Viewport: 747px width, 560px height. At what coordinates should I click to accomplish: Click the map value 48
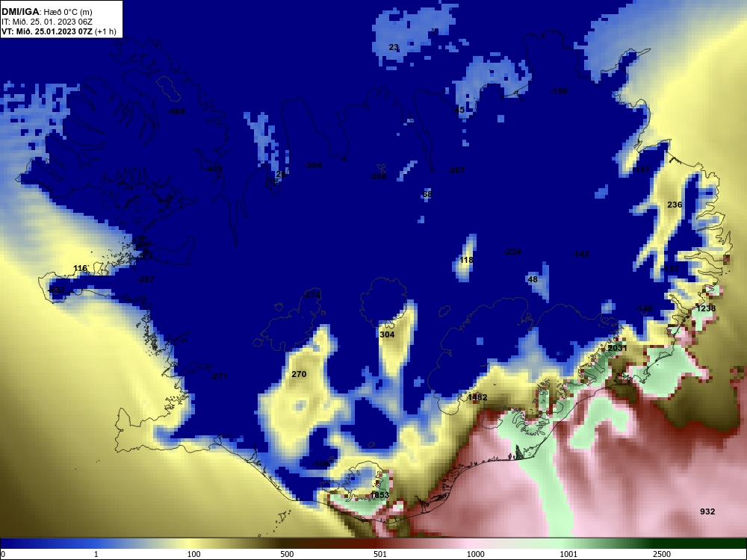(533, 279)
